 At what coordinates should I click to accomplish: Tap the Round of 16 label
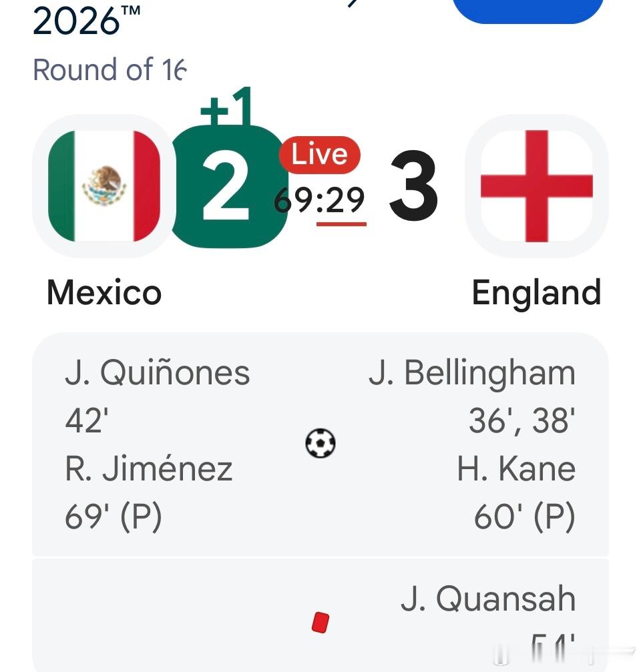[x=110, y=69]
